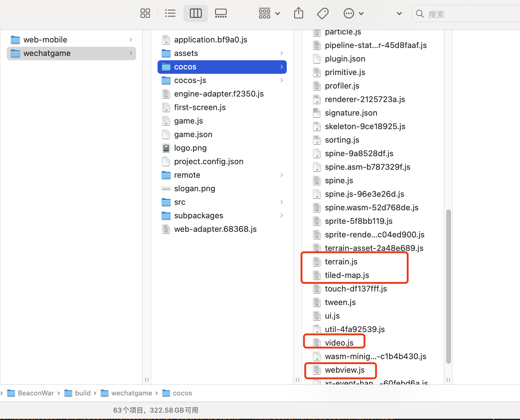The height and width of the screenshot is (420, 520).
Task: Click the signature.json file icon
Action: (x=317, y=113)
